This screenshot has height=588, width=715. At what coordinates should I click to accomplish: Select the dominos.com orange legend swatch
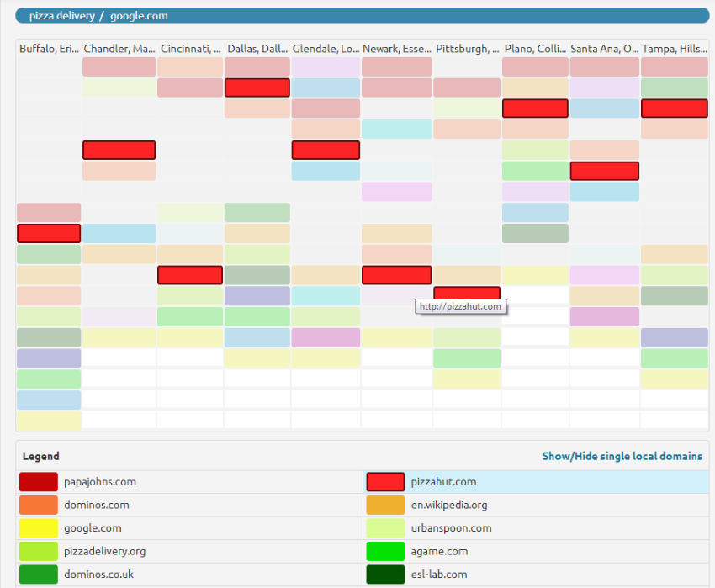(x=39, y=505)
